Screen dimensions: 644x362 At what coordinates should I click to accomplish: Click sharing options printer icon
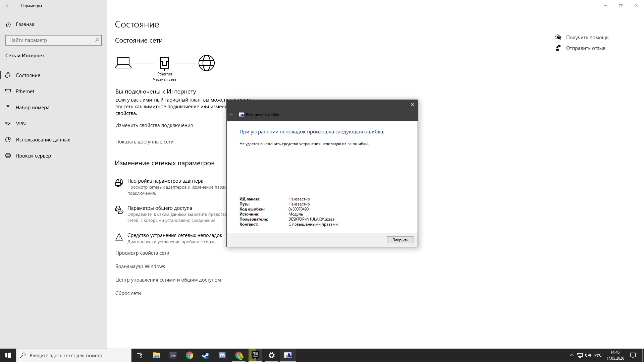pos(119,210)
